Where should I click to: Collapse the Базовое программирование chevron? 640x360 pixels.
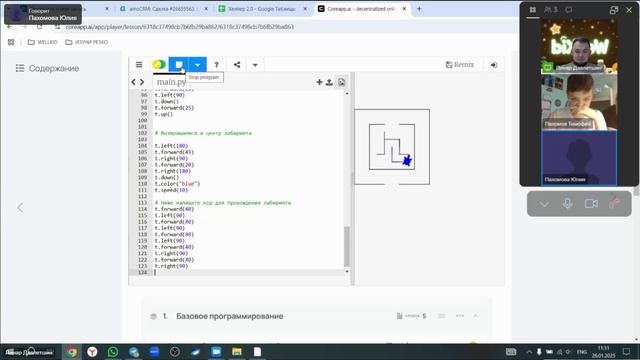click(476, 316)
